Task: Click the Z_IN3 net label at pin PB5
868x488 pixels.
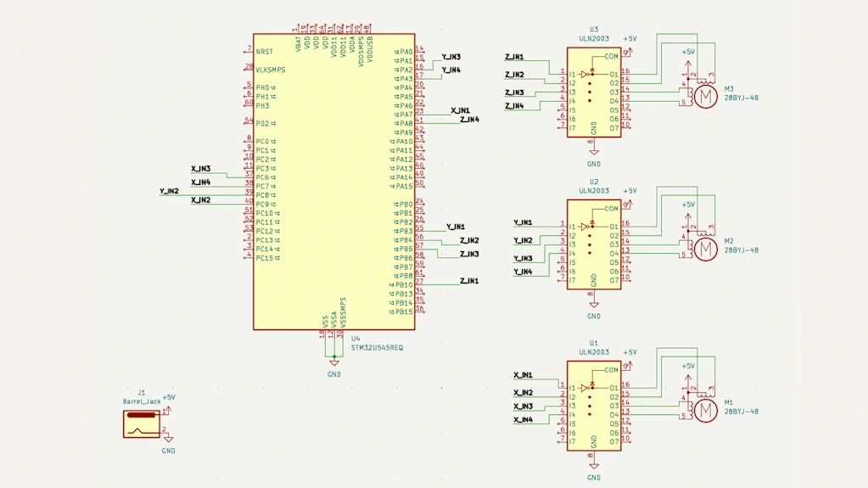Action: tap(469, 255)
